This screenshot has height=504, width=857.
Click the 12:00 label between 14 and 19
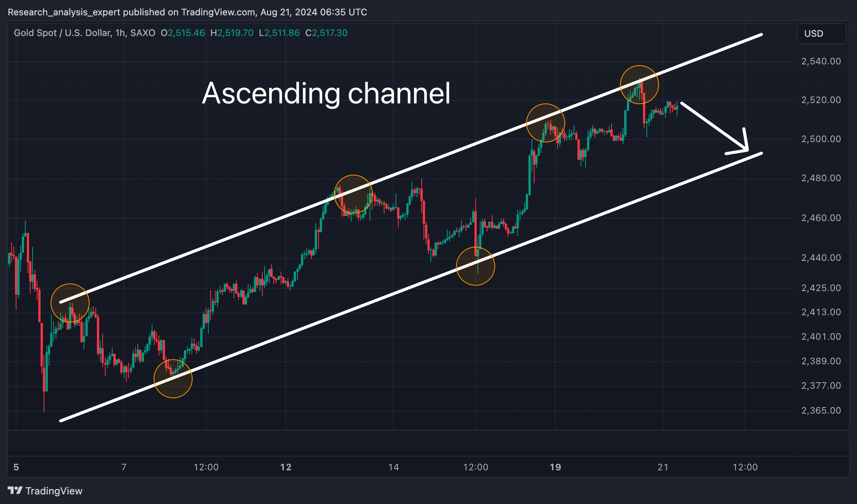tap(476, 467)
